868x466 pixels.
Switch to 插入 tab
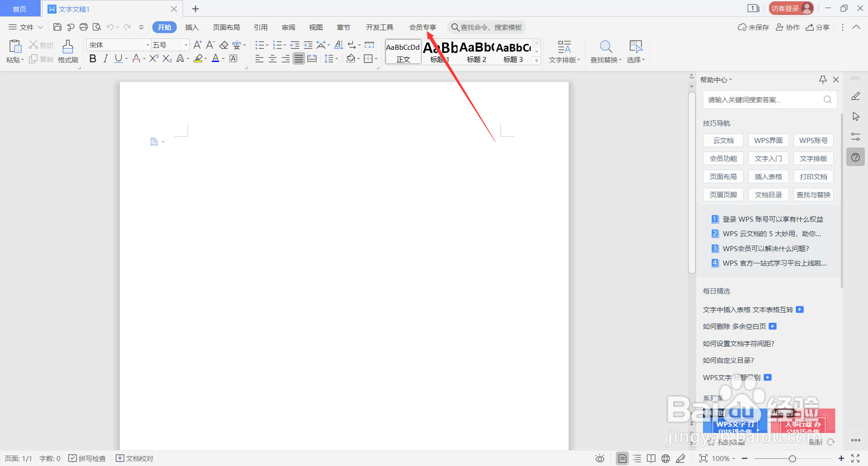[192, 27]
